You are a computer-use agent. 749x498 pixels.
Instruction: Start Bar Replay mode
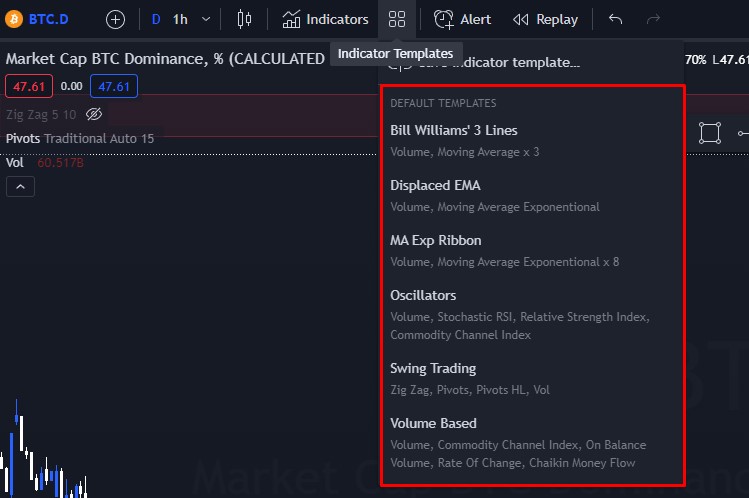(x=546, y=20)
